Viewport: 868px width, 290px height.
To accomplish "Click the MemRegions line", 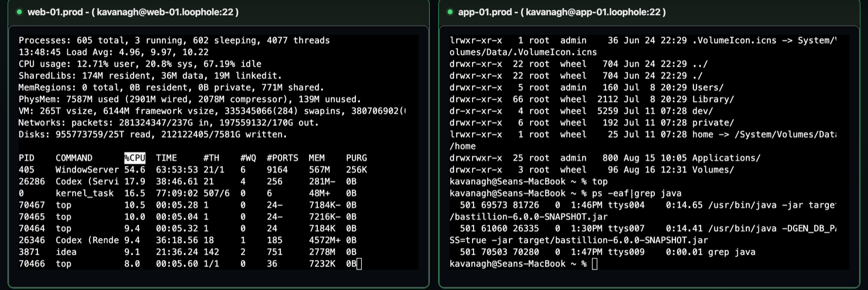I will pyautogui.click(x=171, y=87).
